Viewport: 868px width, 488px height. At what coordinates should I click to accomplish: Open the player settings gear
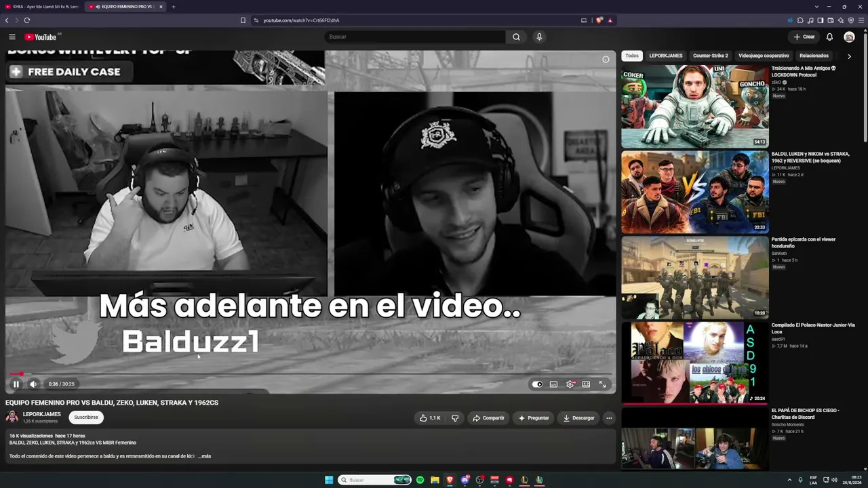570,384
